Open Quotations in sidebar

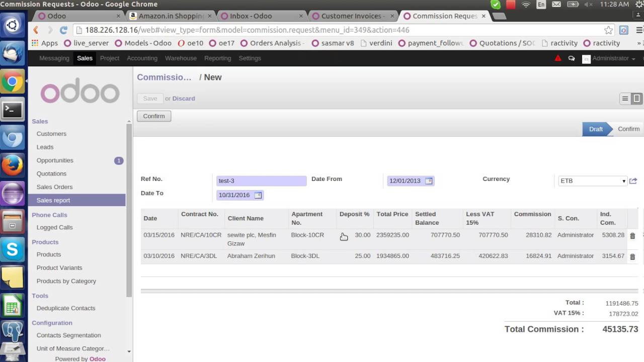tap(51, 173)
